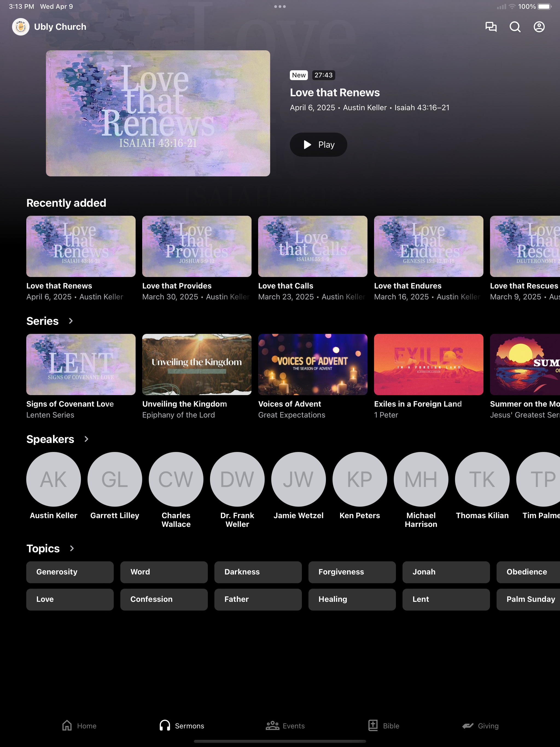Open Love that Calls sermon thumbnail
Screen dimensions: 560x747
[313, 246]
